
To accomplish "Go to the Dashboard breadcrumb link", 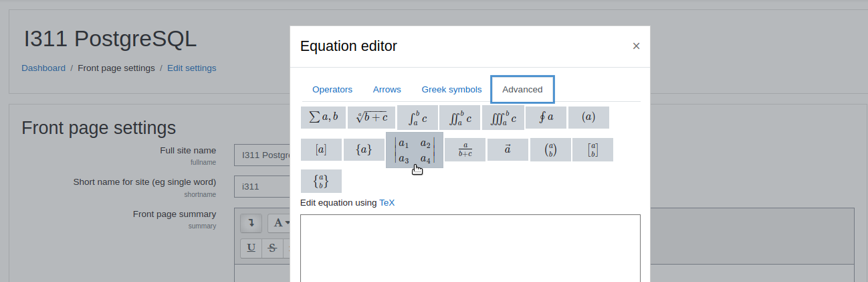I will pos(43,68).
